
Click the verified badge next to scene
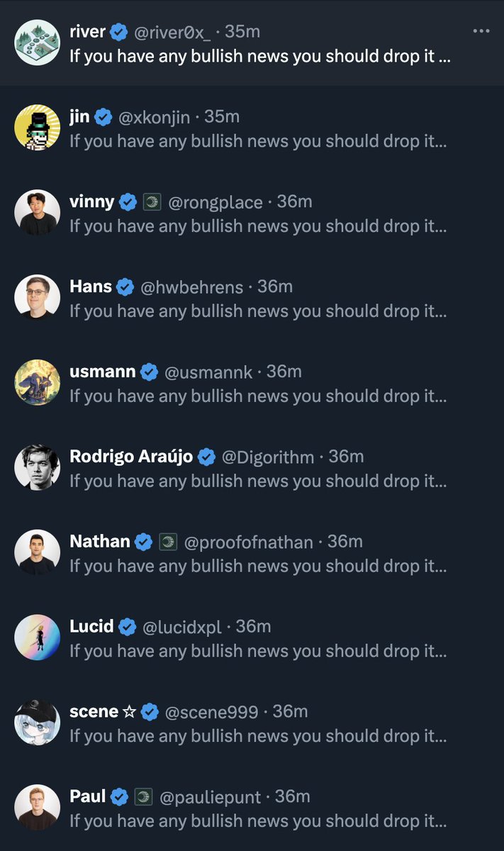pyautogui.click(x=150, y=712)
